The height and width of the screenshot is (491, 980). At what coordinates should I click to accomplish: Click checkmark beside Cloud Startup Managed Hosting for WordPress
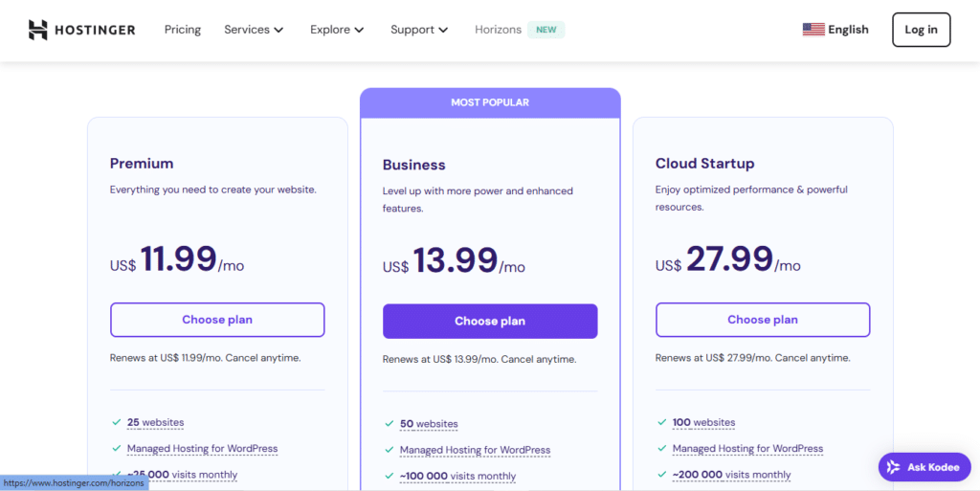662,449
